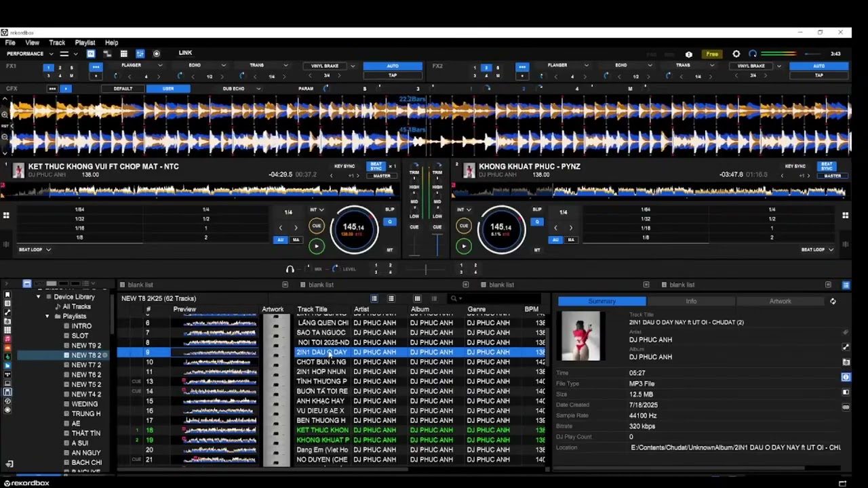Click deck 2 MT master tempo

537,250
